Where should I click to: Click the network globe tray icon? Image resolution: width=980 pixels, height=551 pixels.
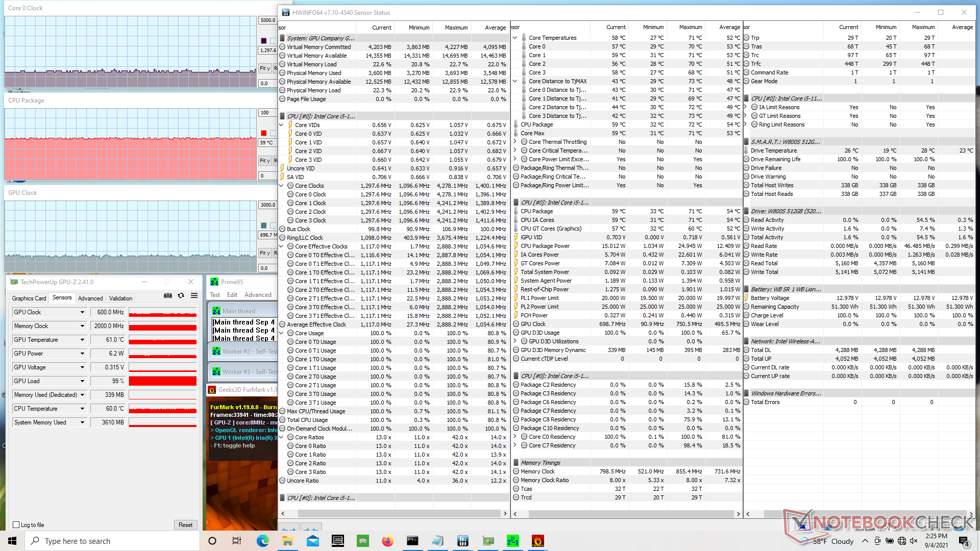(x=902, y=541)
